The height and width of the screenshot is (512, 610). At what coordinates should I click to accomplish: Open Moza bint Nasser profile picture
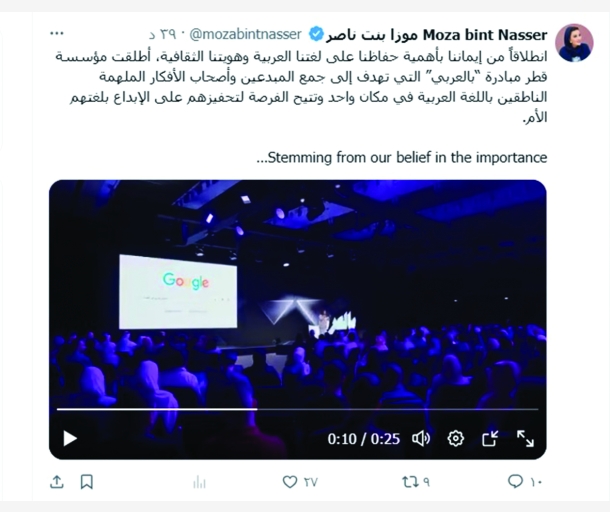point(574,43)
